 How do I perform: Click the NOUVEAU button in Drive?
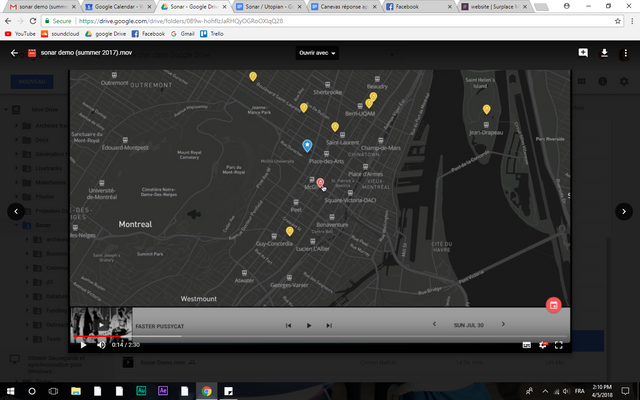pos(32,82)
